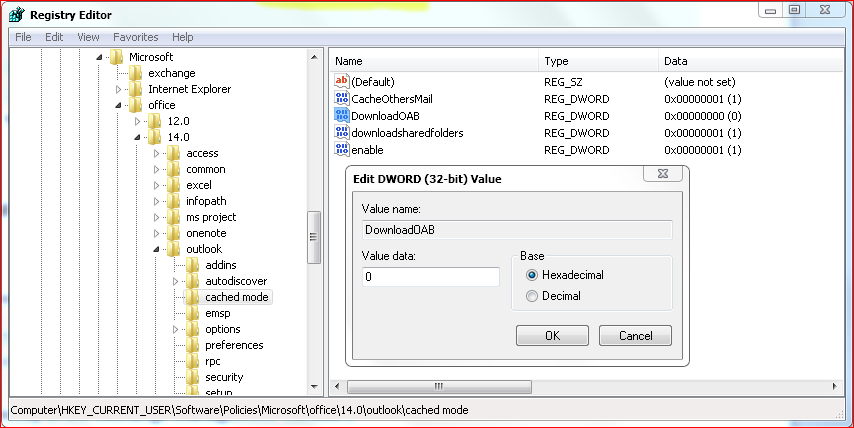Select the CacheOthersMail DWORD icon

tap(341, 99)
